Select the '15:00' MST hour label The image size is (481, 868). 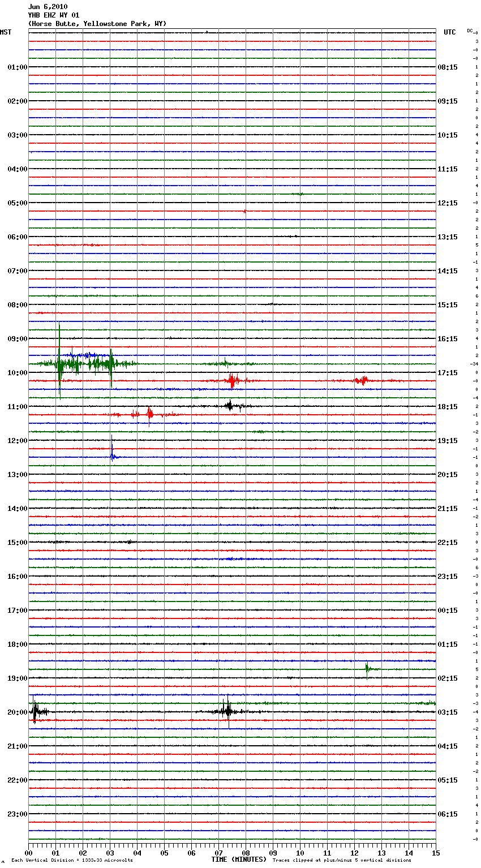[17, 543]
